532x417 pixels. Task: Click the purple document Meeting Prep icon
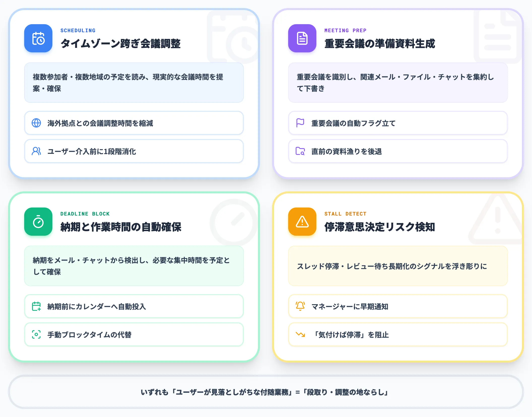(x=302, y=38)
